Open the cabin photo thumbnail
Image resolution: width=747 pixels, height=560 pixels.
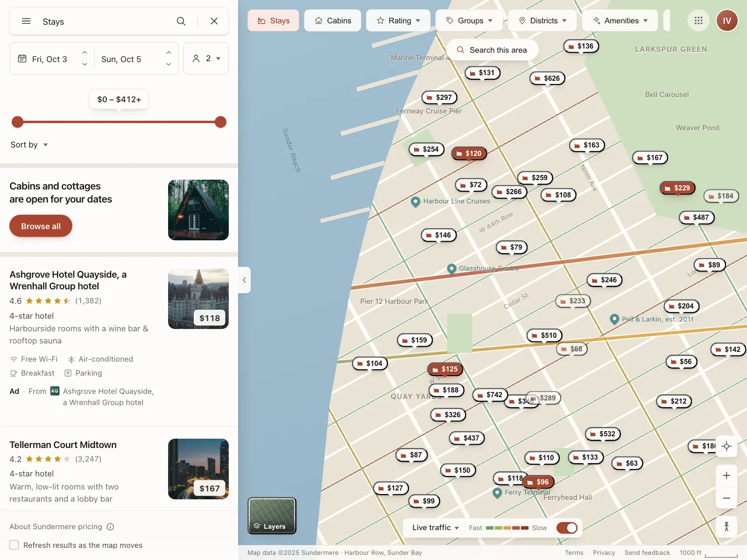[x=198, y=210]
